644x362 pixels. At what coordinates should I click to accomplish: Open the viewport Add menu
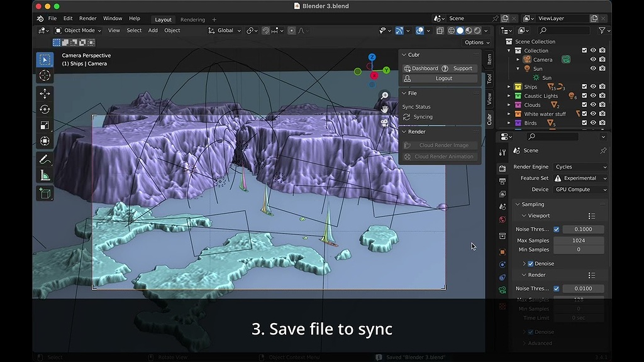153,30
